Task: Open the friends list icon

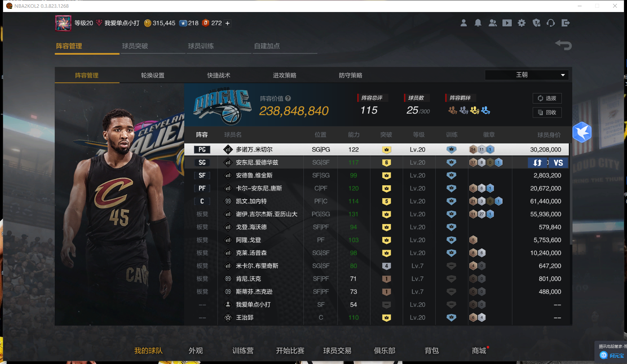Action: 493,23
